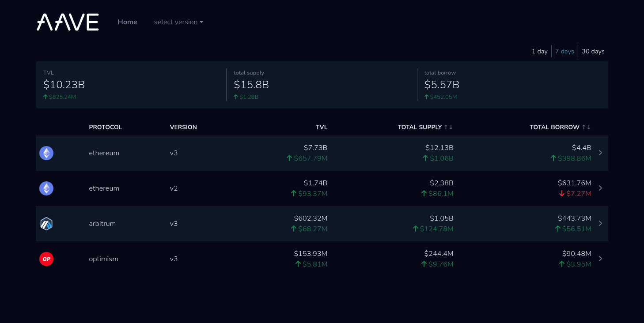Click green up arrow beside $124.78M
The height and width of the screenshot is (323, 644).
416,229
